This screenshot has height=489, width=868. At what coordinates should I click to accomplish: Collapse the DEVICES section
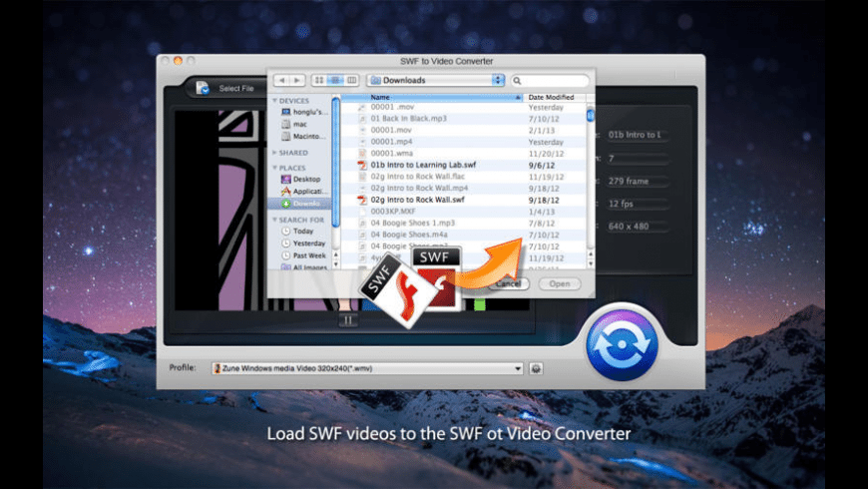274,101
